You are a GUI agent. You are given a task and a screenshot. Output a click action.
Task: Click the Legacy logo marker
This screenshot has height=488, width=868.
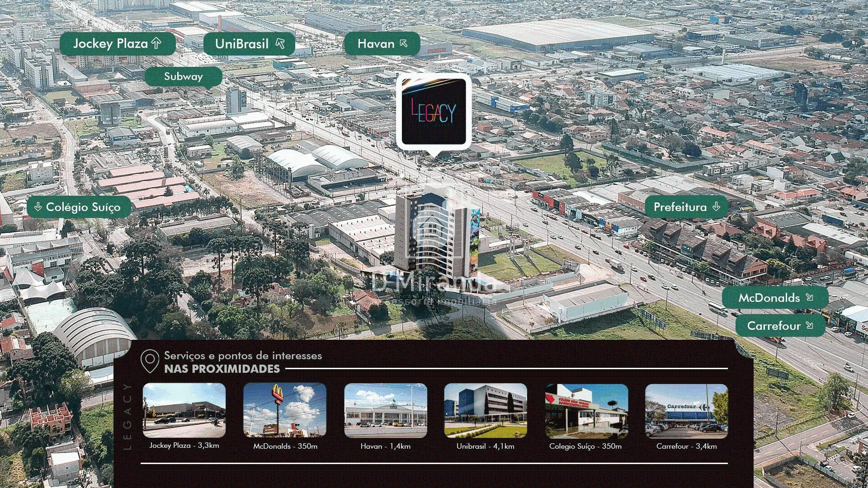434,112
